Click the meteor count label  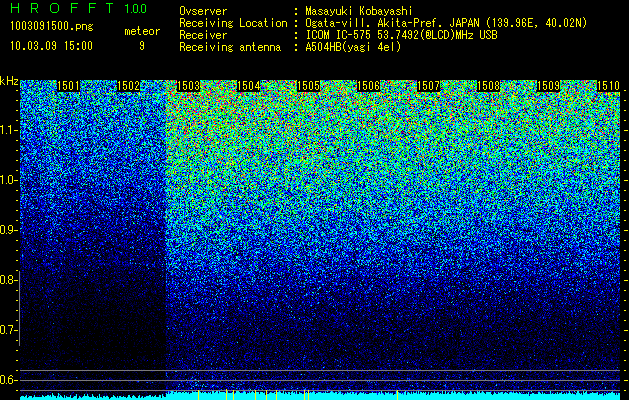click(x=142, y=31)
